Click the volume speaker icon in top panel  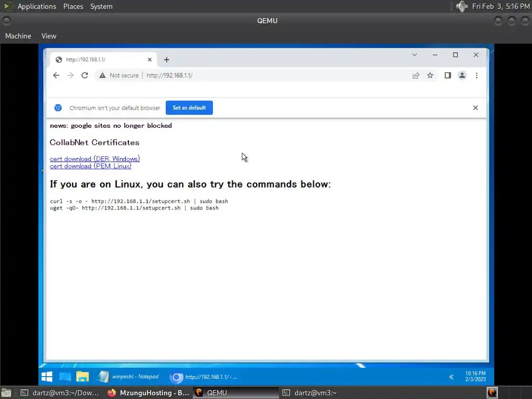[x=462, y=6]
